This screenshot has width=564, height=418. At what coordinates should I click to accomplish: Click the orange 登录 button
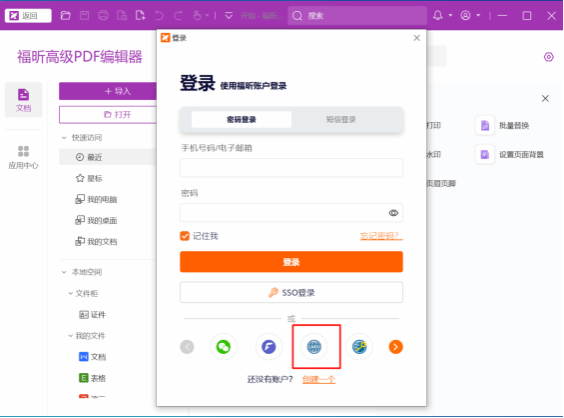(x=291, y=262)
